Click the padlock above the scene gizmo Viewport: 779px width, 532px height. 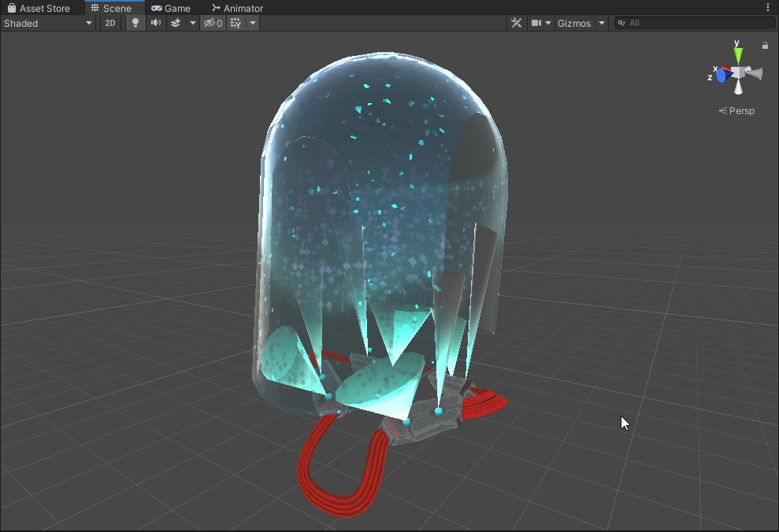coord(764,46)
